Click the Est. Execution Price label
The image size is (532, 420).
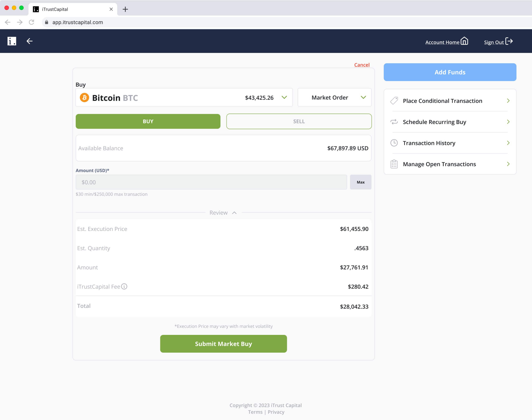tap(102, 229)
